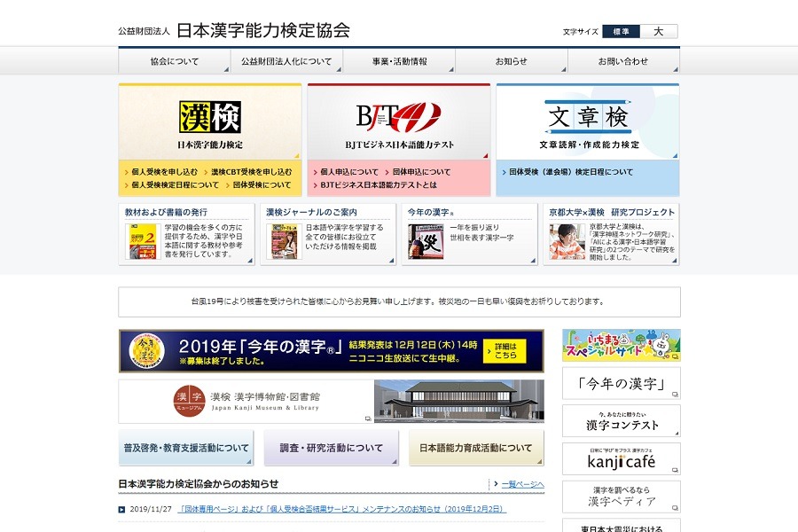798x532 pixels.
Task: Click the 今年の漢字 calligraphy thumbnail image
Action: (x=426, y=240)
